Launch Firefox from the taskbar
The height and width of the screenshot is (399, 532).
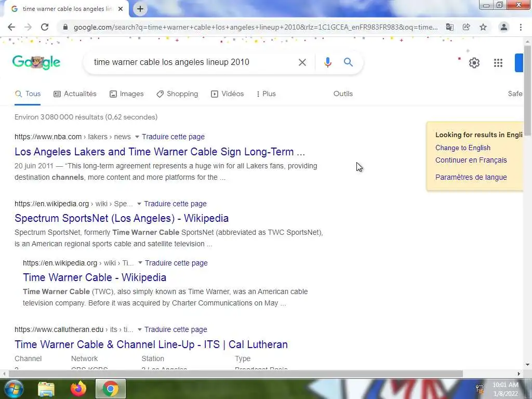[x=78, y=389]
